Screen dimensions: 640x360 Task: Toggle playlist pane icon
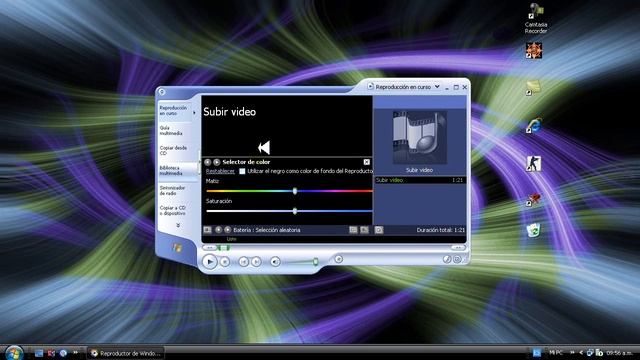[379, 230]
